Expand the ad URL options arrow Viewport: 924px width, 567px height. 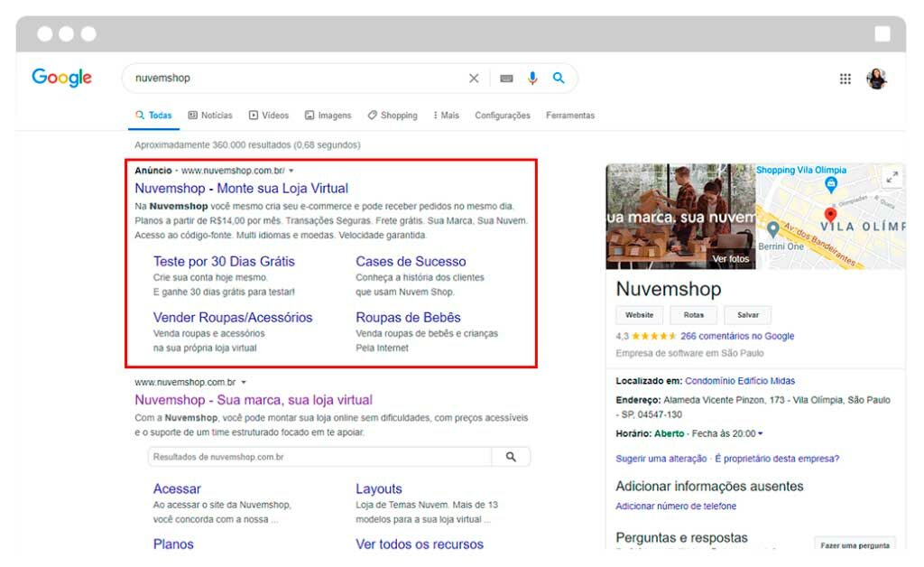[291, 170]
